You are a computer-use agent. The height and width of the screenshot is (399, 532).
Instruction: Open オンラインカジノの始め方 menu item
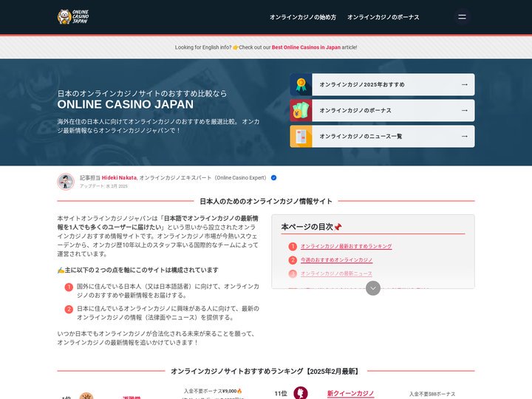pyautogui.click(x=303, y=17)
